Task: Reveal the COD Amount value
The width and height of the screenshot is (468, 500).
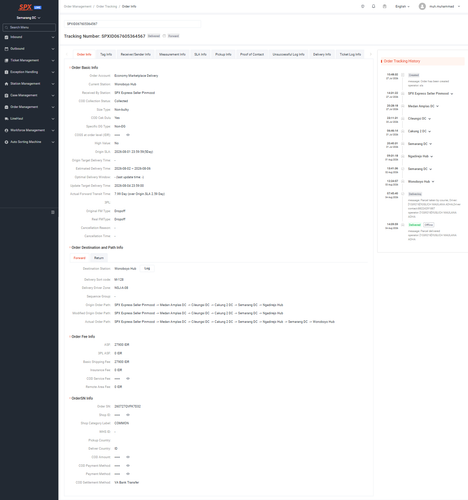Action: pyautogui.click(x=128, y=457)
